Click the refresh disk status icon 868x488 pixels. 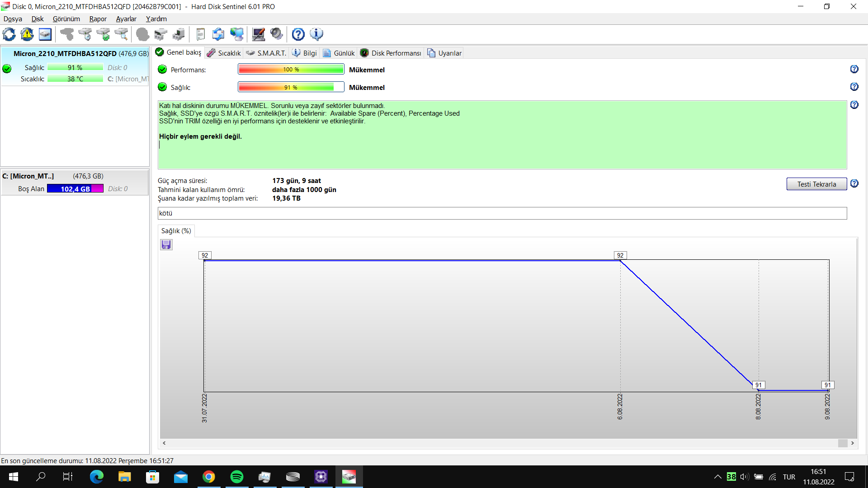pos(9,34)
